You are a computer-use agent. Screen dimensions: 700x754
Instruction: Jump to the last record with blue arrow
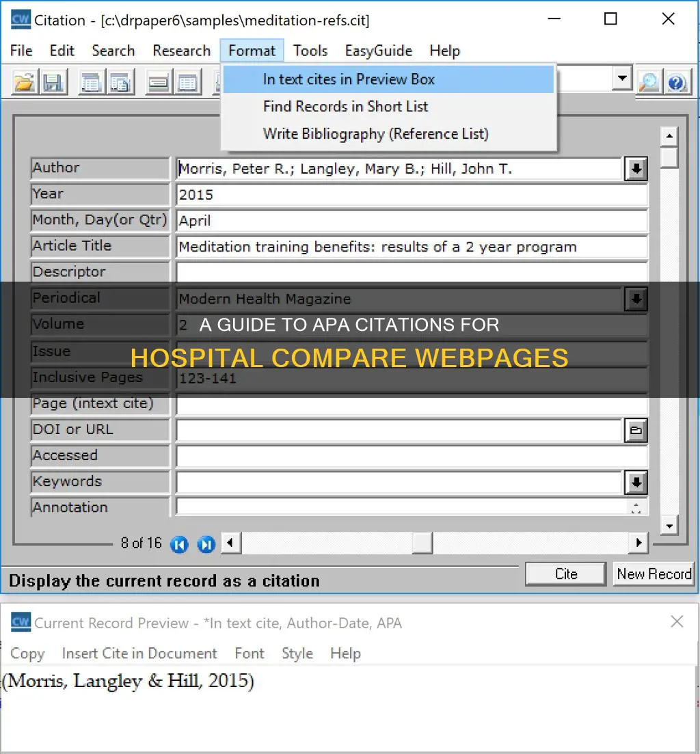[x=206, y=544]
